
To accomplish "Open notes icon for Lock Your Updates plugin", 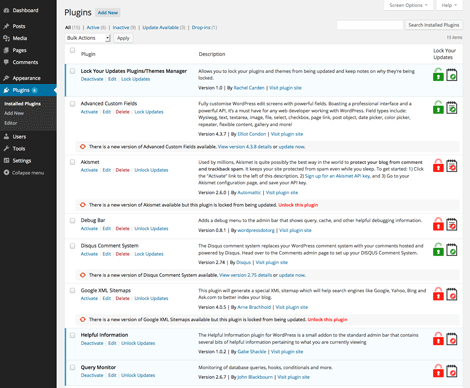I will coord(452,75).
